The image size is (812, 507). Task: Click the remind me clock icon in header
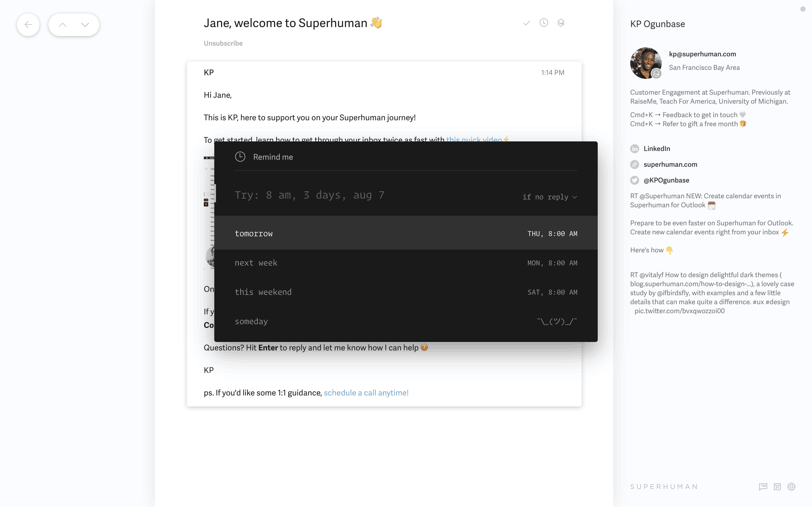544,23
